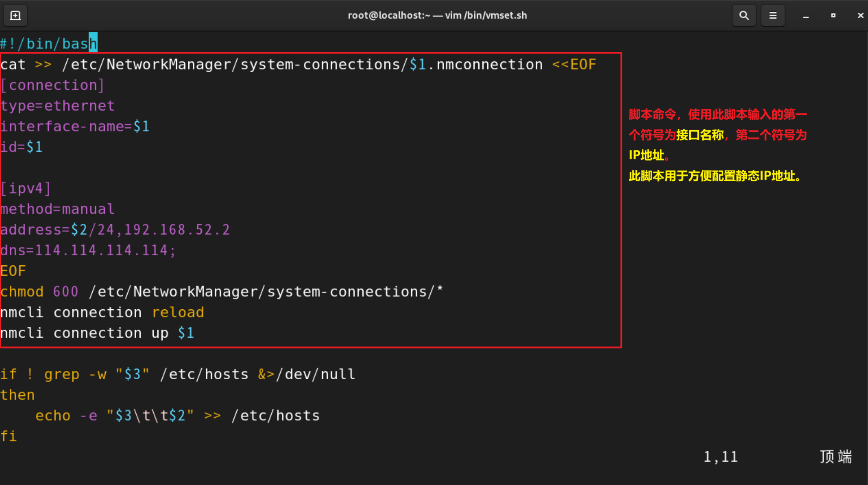This screenshot has height=485, width=868.
Task: Click the [connection] section header
Action: 52,85
